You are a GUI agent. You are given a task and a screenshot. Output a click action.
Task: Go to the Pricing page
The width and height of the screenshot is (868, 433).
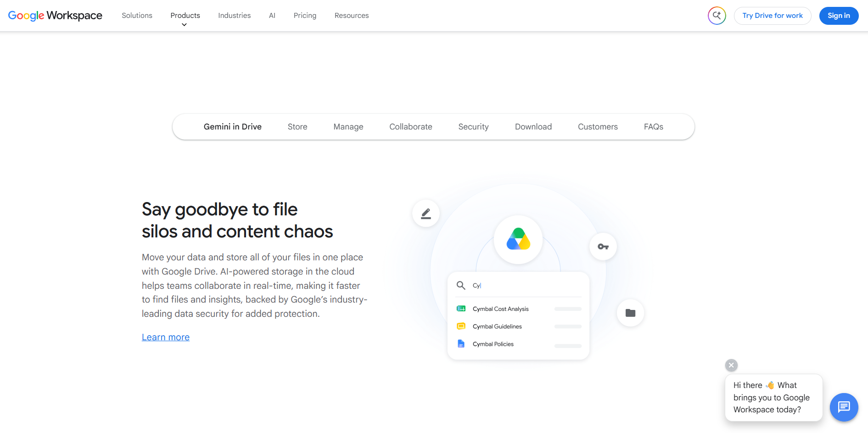305,16
